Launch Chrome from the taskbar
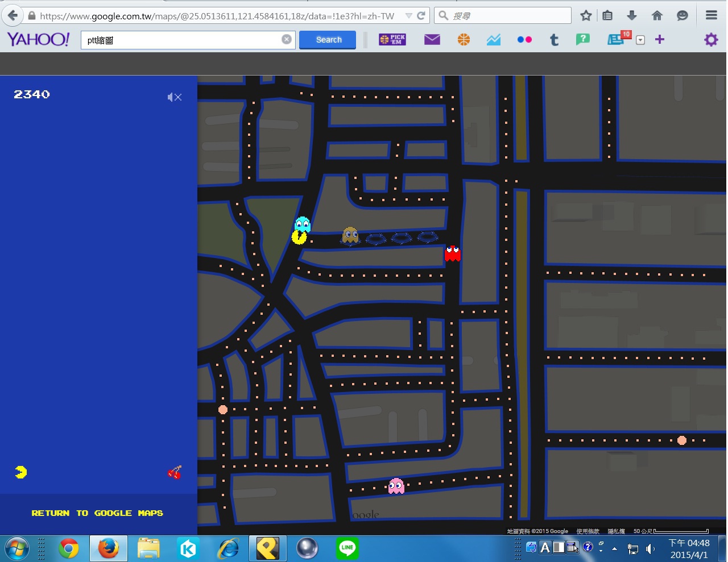This screenshot has height=562, width=728. click(x=69, y=548)
